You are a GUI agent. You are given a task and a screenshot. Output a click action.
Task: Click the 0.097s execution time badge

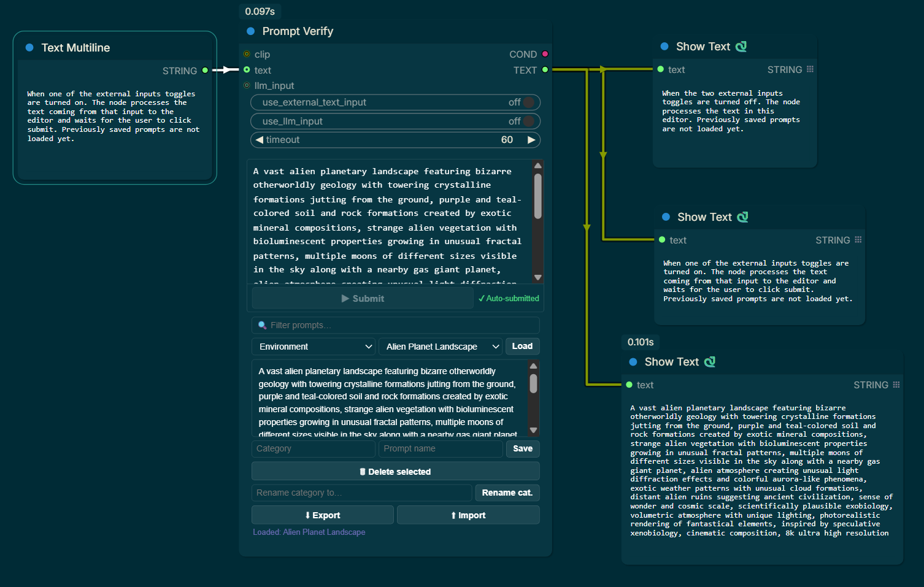(x=260, y=12)
